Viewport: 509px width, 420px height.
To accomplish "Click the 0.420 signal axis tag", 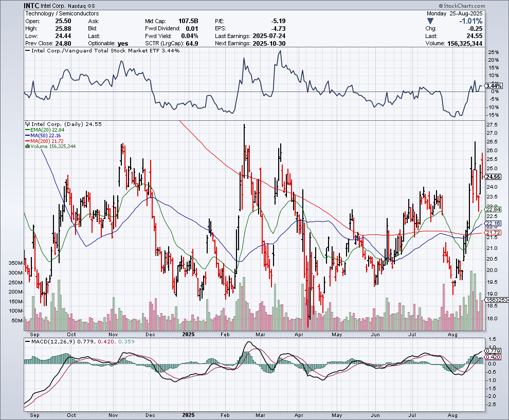I will click(x=494, y=357).
